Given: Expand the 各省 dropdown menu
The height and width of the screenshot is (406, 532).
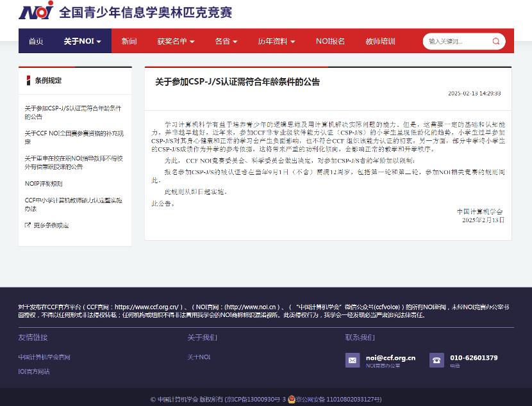Looking at the screenshot, I should point(226,42).
